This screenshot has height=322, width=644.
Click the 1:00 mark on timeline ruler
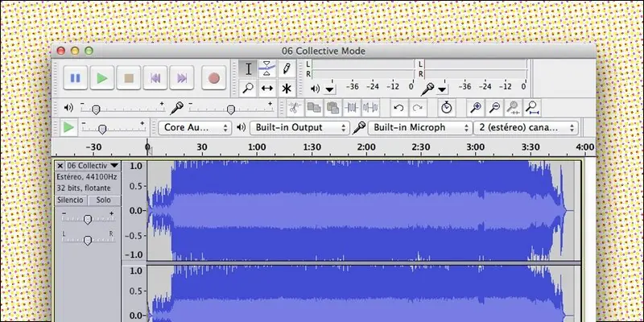(257, 147)
